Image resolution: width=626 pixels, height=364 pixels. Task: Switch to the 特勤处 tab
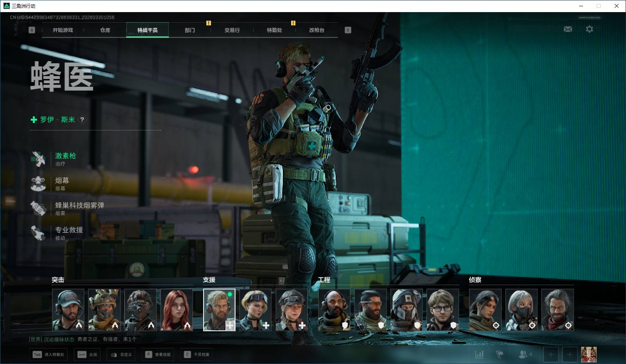(274, 30)
